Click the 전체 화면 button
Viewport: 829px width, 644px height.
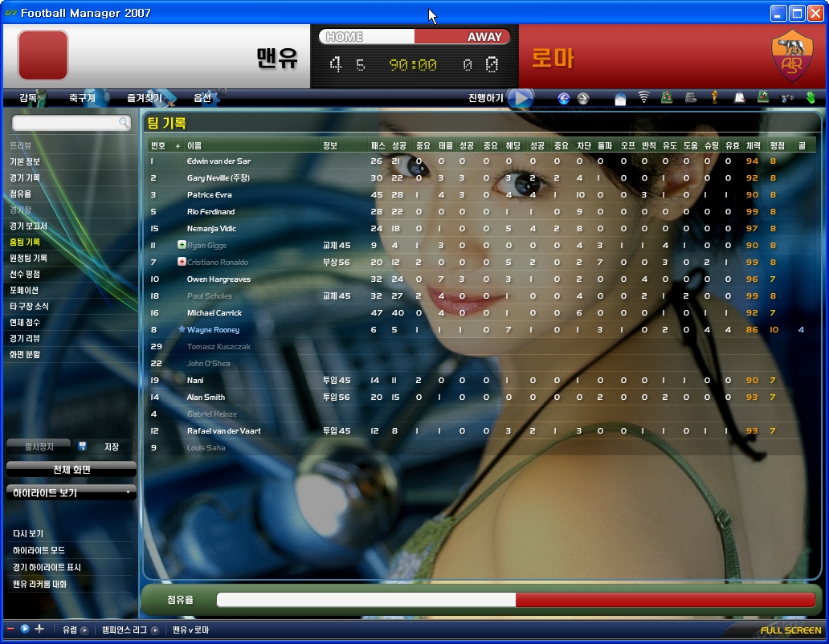(71, 470)
